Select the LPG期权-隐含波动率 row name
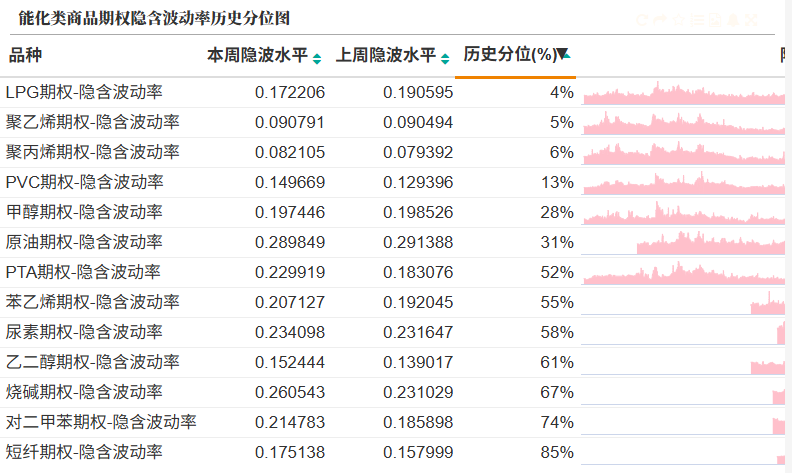 [84, 92]
